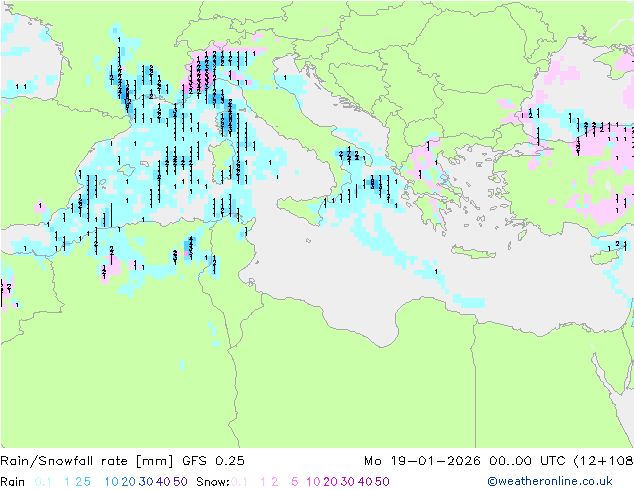634x490 pixels.
Task: Click the rain legend value 30
Action: [146, 482]
